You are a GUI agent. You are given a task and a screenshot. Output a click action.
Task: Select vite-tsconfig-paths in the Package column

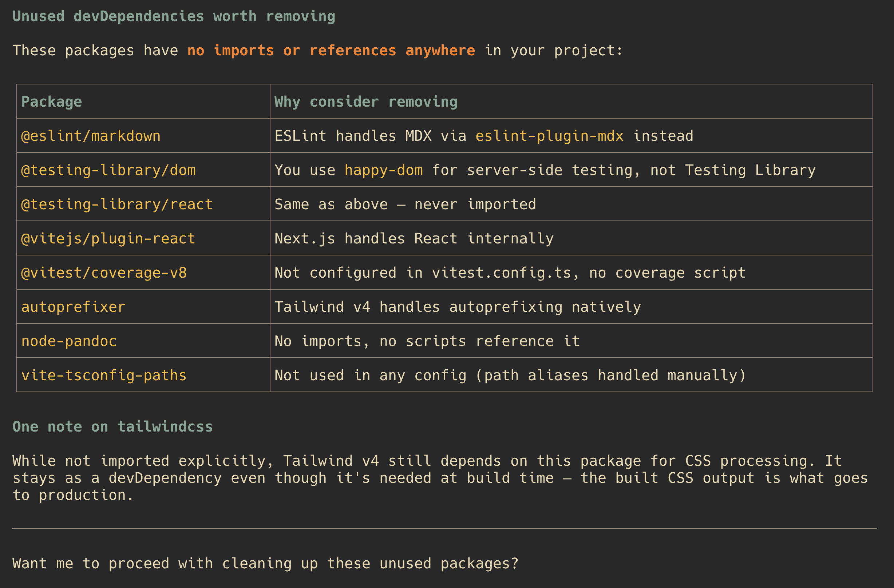[104, 375]
